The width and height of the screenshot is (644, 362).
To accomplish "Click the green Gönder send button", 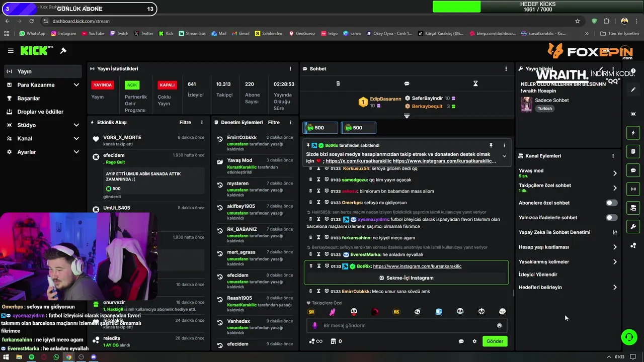I will click(x=495, y=341).
